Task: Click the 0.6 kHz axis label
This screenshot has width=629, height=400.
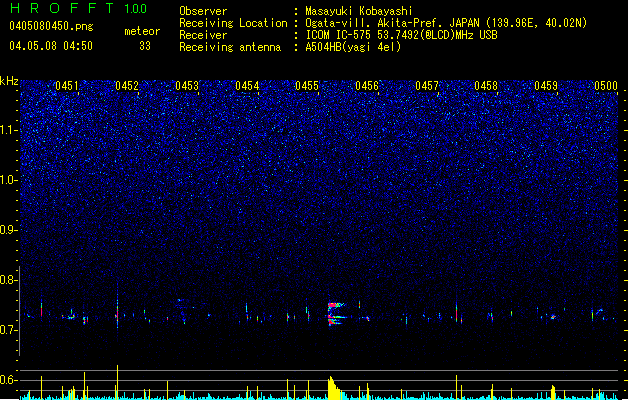Action: 9,380
